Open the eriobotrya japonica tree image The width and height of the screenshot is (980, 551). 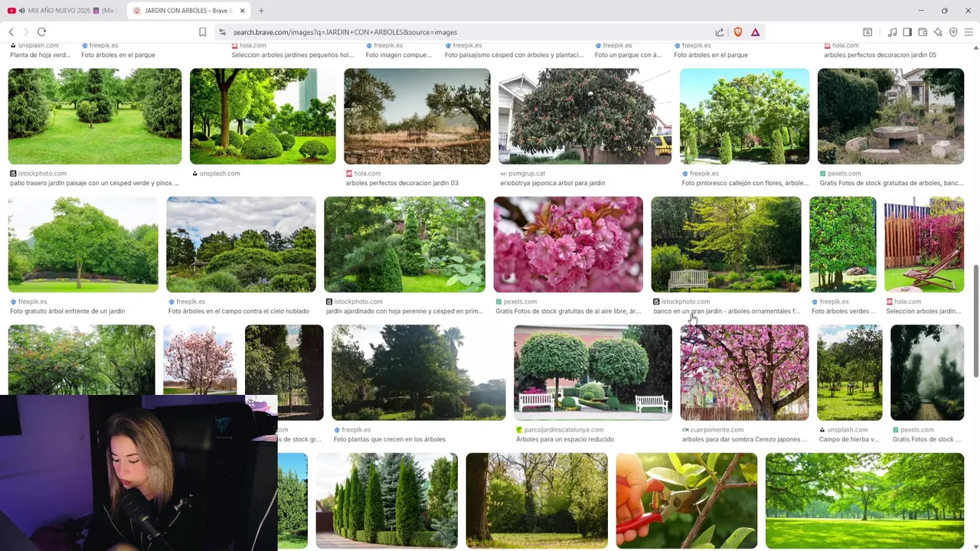tap(585, 116)
